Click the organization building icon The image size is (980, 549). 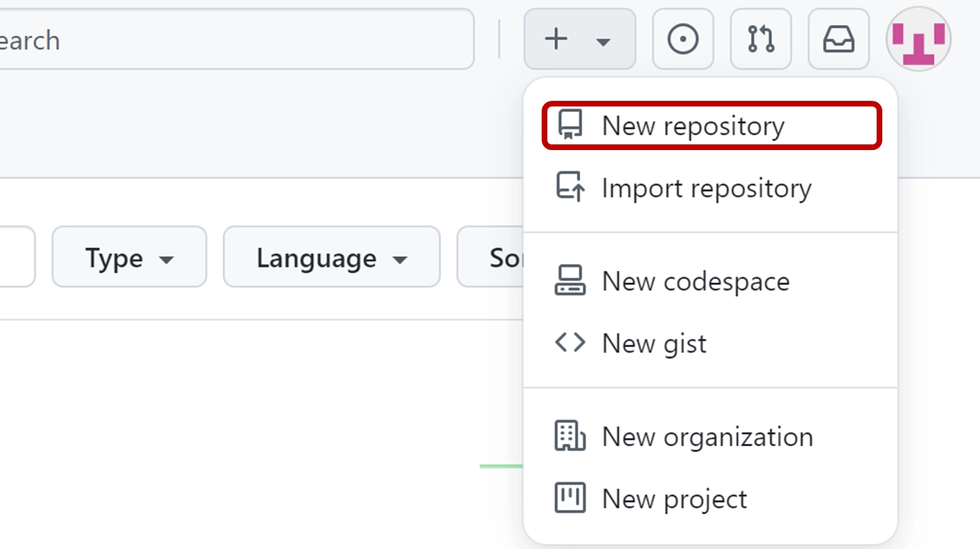570,436
